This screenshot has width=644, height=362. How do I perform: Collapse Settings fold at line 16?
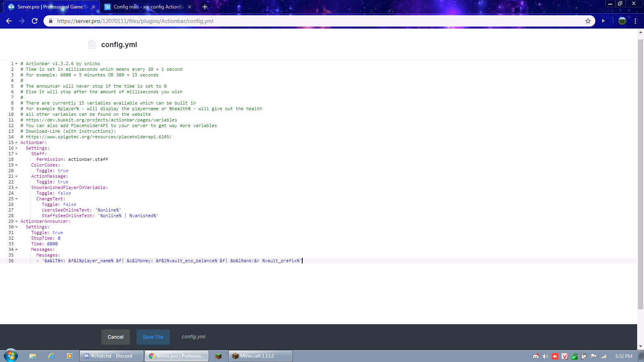tap(16, 148)
